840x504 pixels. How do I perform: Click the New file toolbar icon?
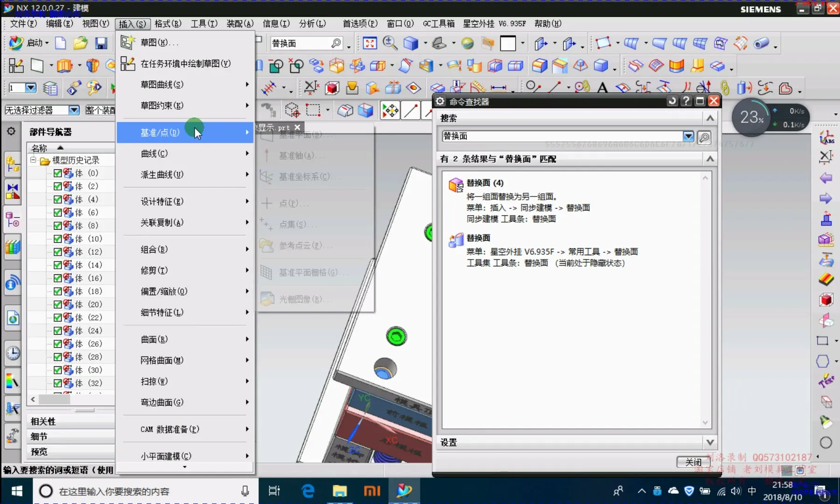(61, 43)
